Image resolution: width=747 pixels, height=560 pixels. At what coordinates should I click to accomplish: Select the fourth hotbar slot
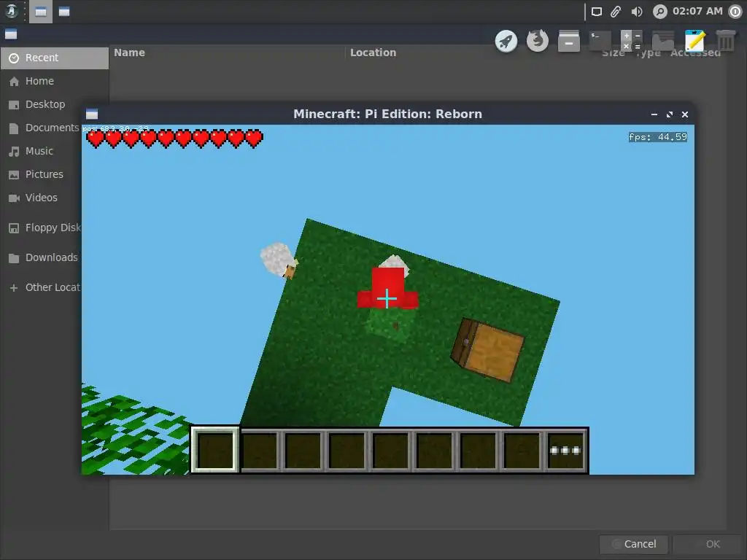click(x=347, y=450)
